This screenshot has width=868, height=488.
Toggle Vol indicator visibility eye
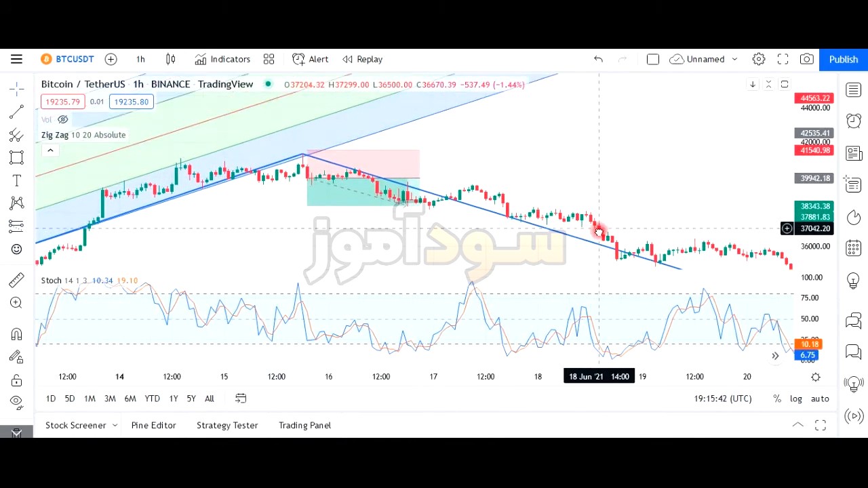(x=62, y=119)
